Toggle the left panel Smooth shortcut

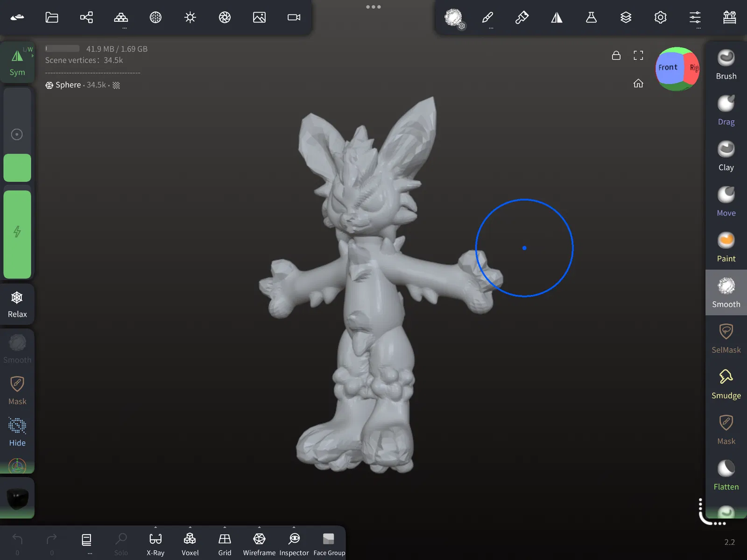click(17, 349)
